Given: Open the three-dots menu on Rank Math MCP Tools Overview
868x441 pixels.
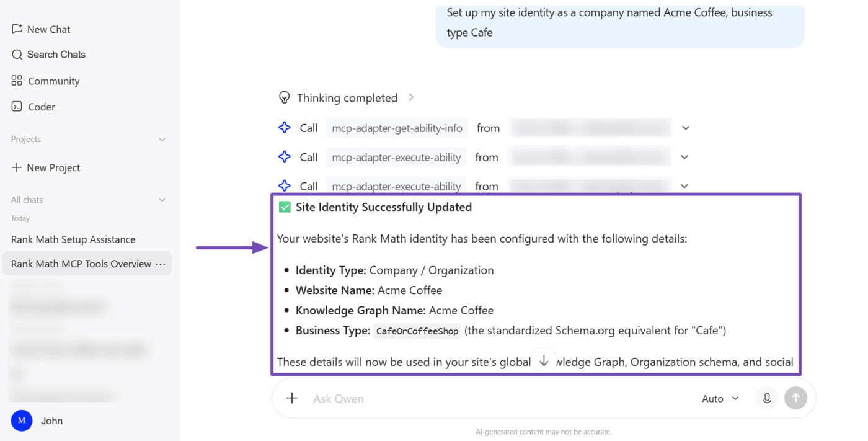Looking at the screenshot, I should (x=161, y=264).
